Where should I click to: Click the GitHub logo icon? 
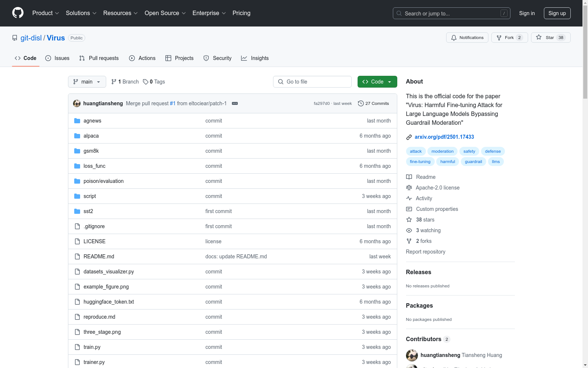click(x=18, y=13)
